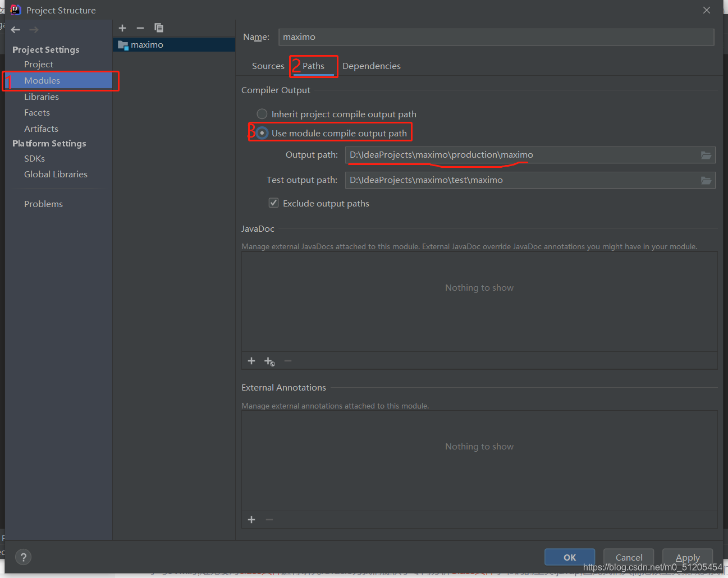Close the Project Structure dialog
The image size is (728, 578).
(707, 10)
